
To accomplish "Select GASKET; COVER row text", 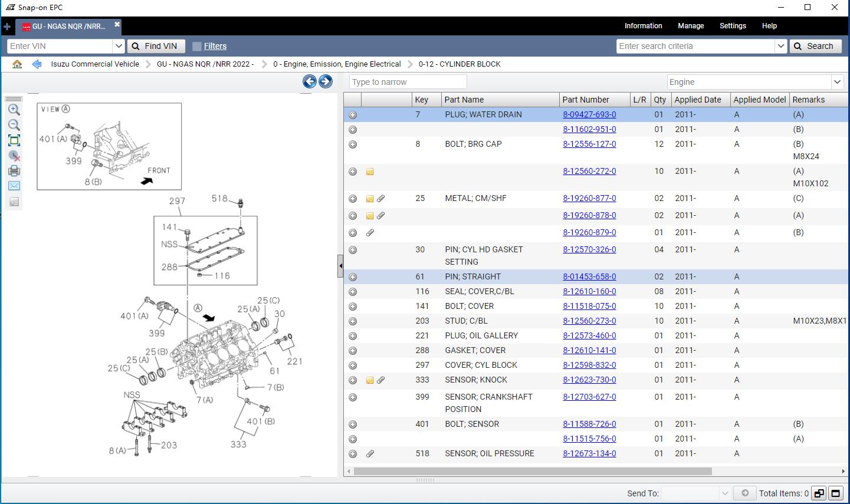I will 475,351.
